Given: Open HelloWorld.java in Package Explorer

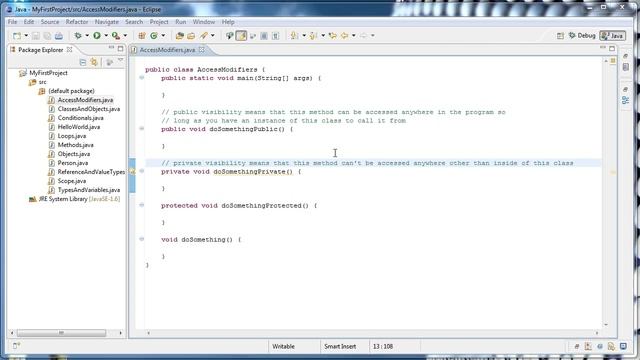Looking at the screenshot, I should 79,127.
